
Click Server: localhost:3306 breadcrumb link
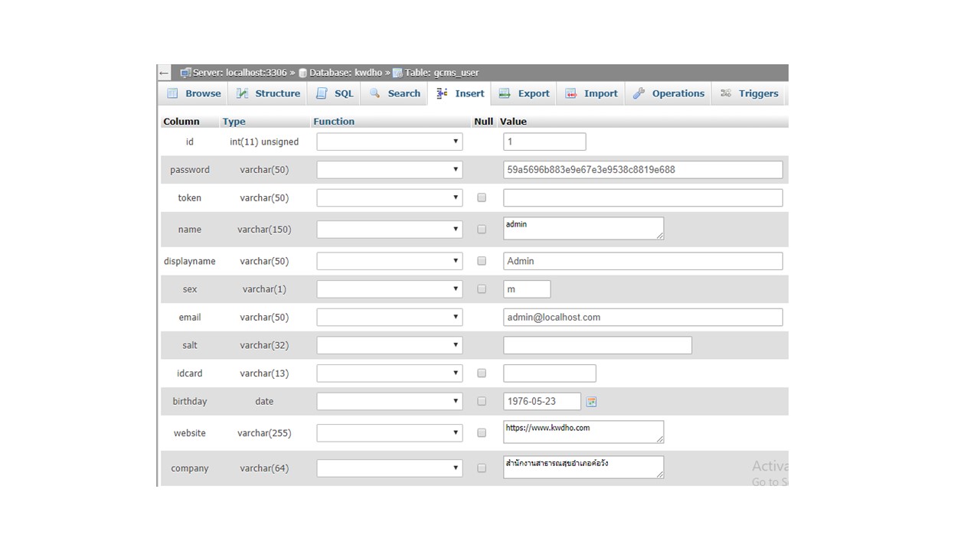pos(240,73)
